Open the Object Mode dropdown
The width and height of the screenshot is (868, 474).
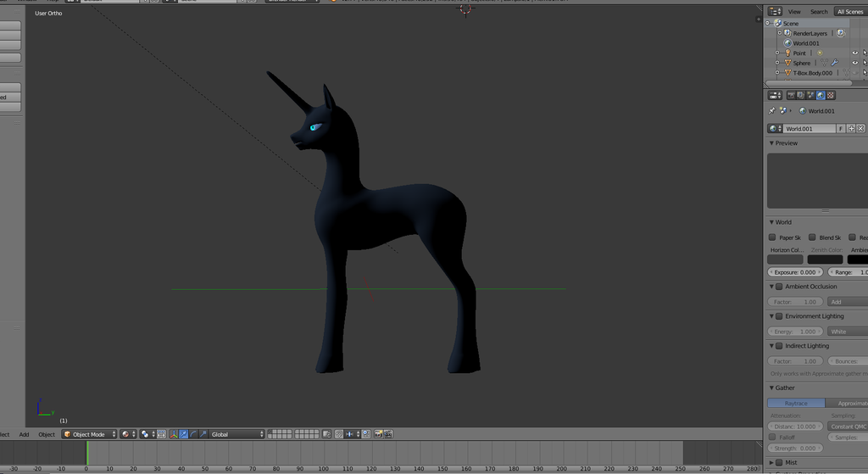click(x=89, y=434)
